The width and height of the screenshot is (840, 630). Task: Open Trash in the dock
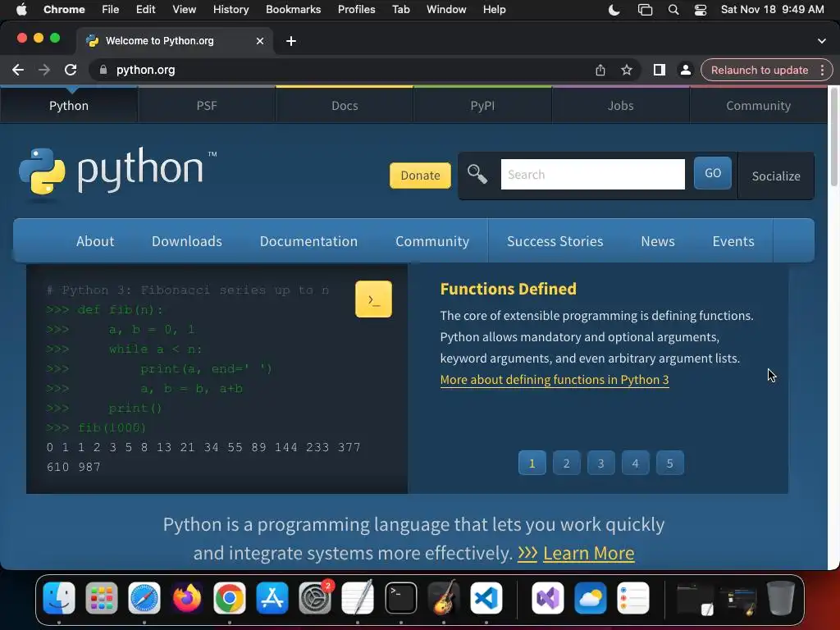781,598
